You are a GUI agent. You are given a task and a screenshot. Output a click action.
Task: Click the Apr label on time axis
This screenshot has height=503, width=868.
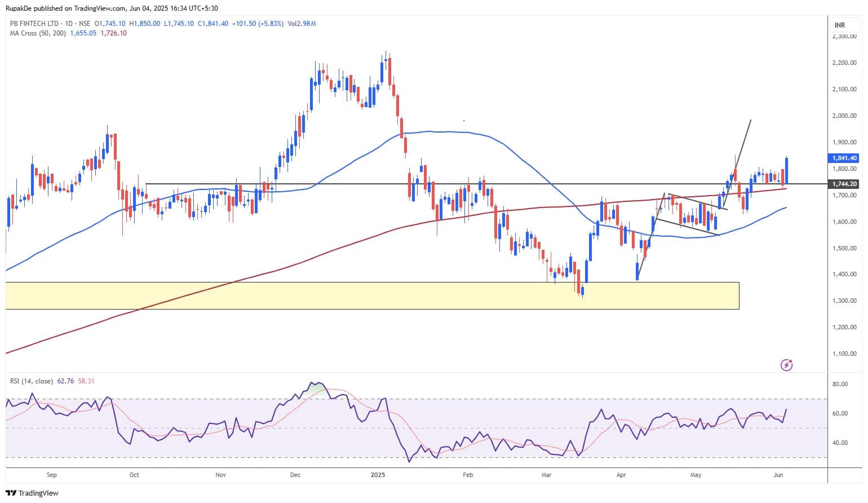621,475
